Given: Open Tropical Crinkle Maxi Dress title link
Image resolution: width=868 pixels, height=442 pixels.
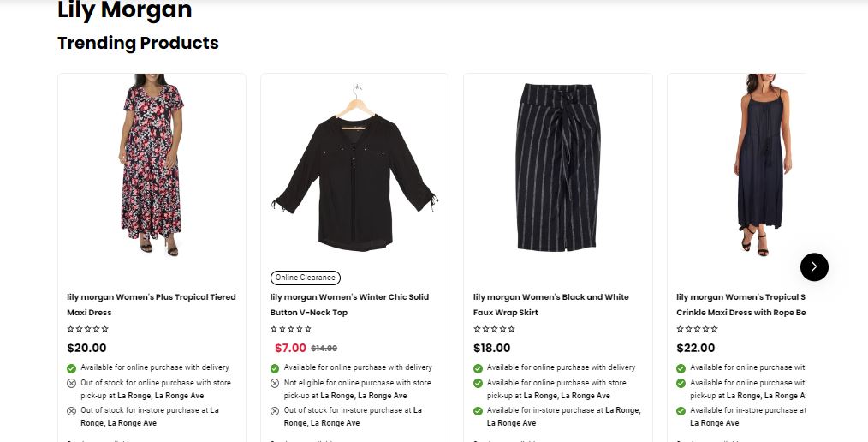Looking at the screenshot, I should pyautogui.click(x=740, y=304).
